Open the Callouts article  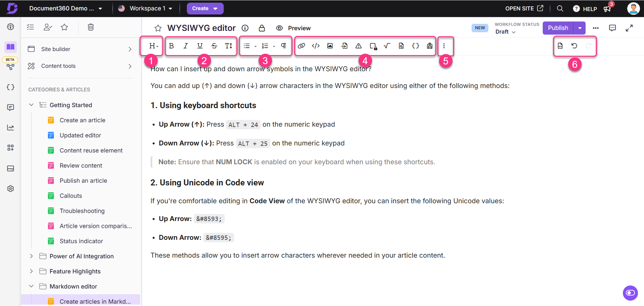[71, 195]
